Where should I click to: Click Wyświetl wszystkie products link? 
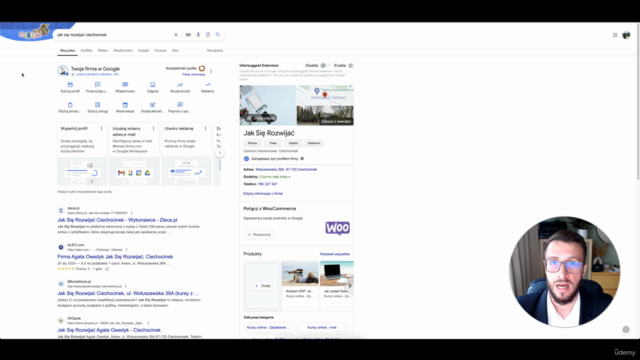coord(335,254)
